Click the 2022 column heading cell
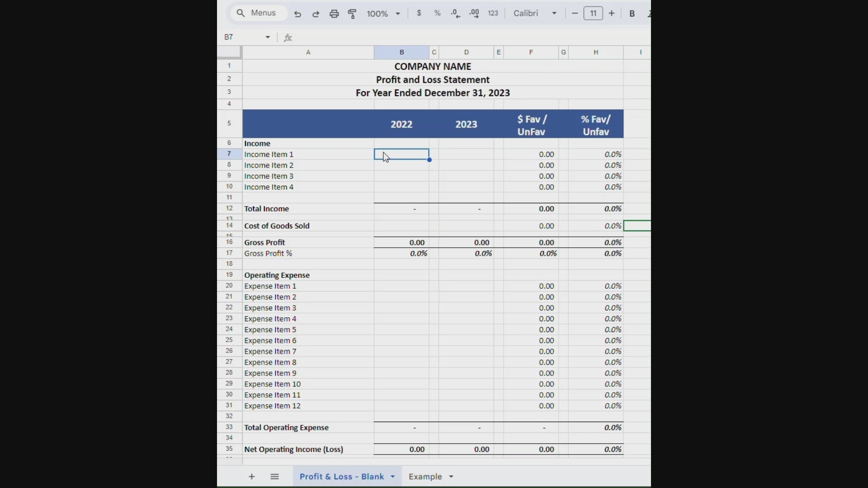868x488 pixels. (401, 124)
